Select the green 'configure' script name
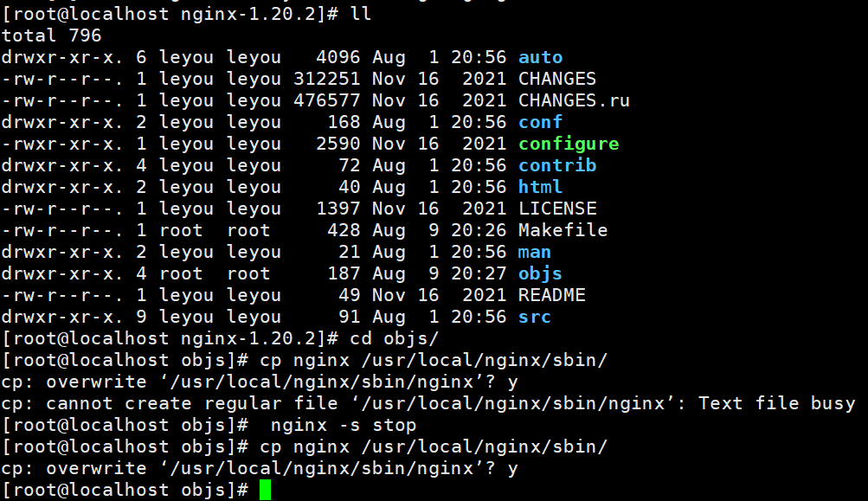Image resolution: width=868 pixels, height=501 pixels. pyautogui.click(x=569, y=144)
